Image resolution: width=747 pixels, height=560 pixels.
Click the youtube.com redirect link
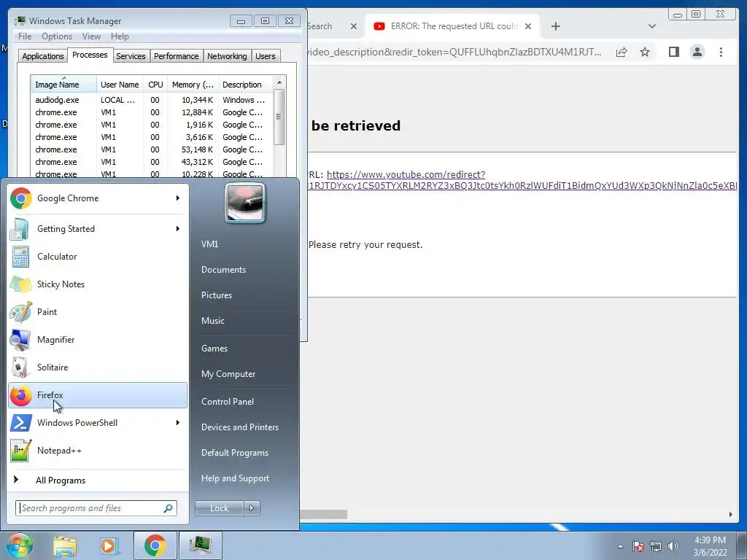[x=406, y=174]
